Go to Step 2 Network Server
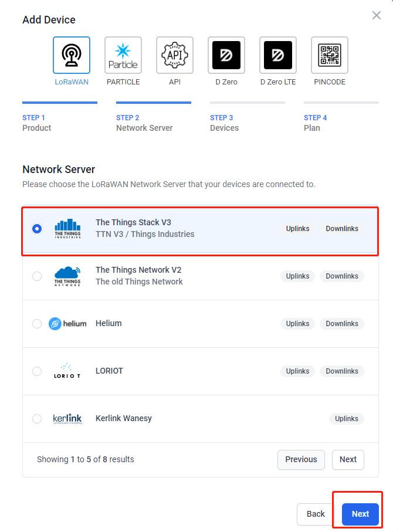 154,118
